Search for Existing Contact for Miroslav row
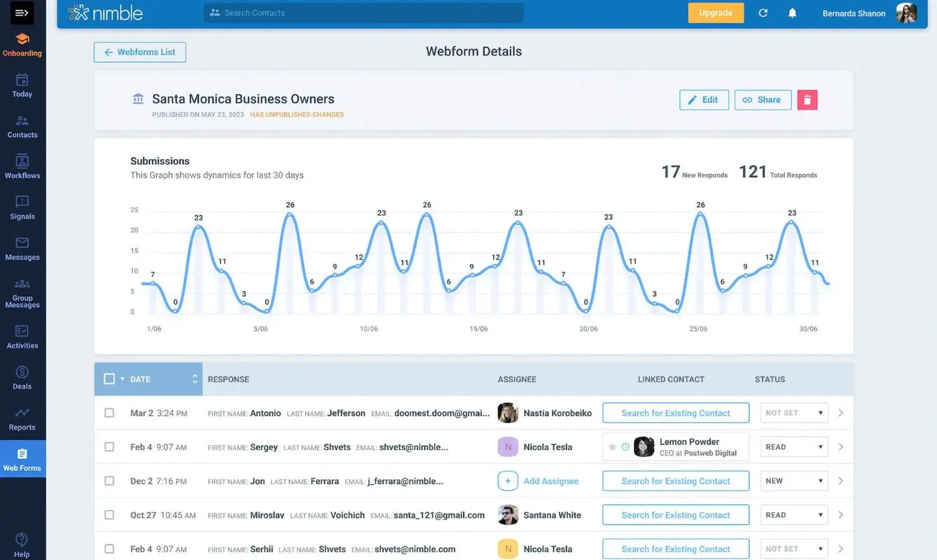 tap(676, 515)
